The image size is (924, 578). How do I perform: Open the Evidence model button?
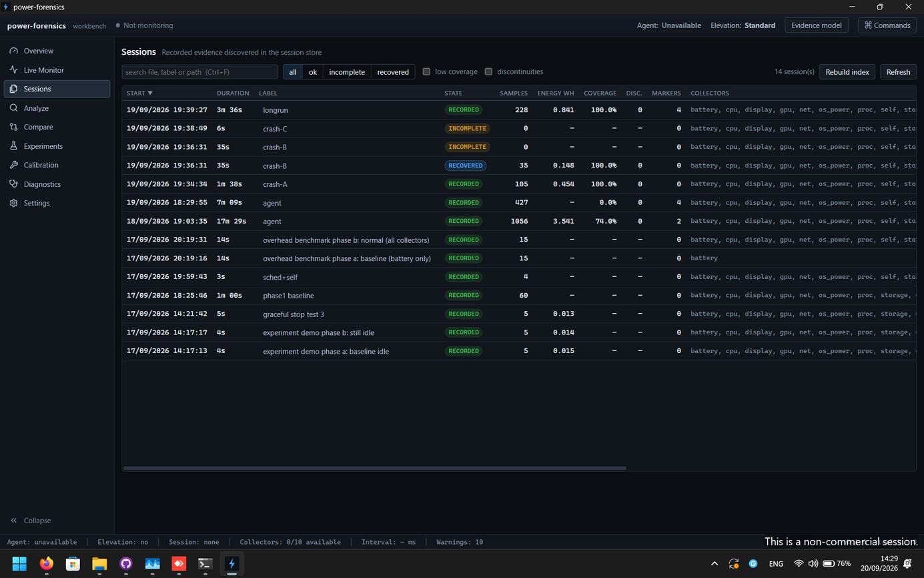coord(816,25)
